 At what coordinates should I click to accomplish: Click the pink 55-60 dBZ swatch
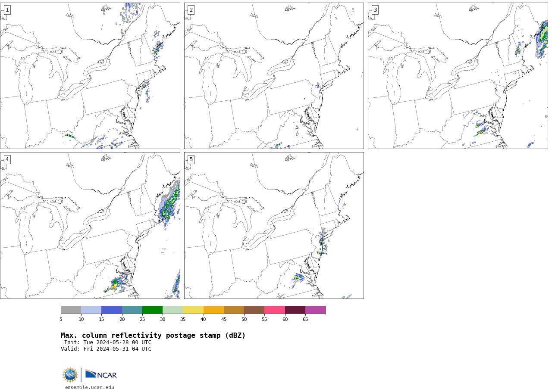click(x=275, y=310)
